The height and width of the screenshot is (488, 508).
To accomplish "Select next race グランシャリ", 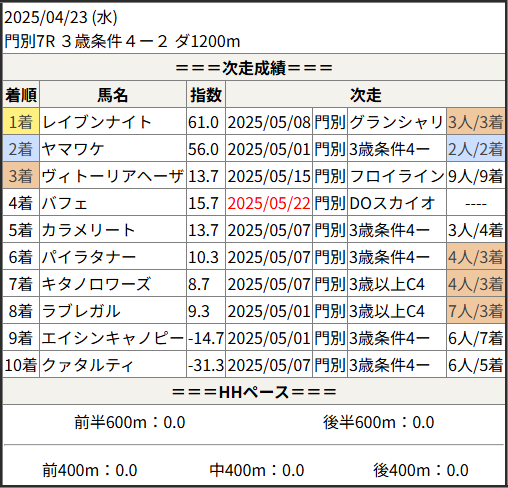I will [x=396, y=122].
